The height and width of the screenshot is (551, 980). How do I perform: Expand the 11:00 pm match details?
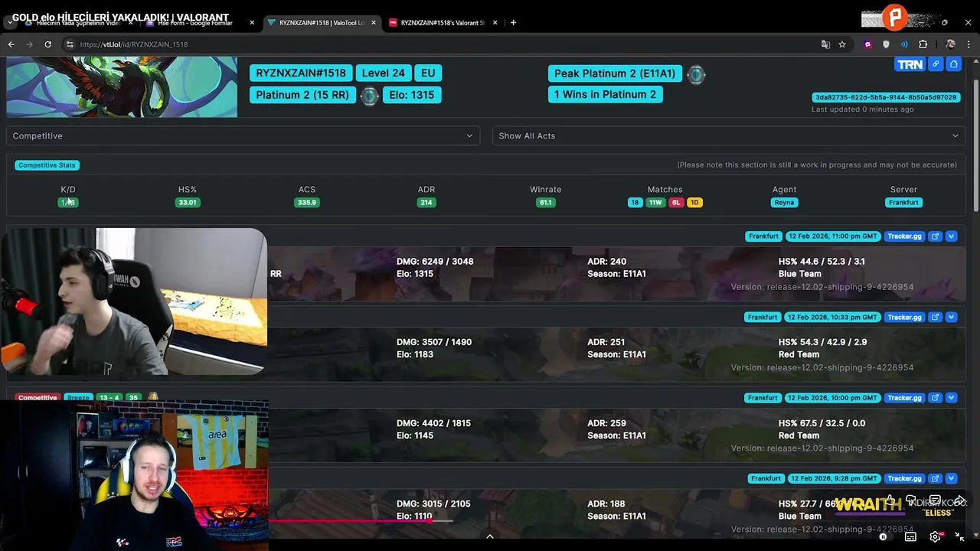click(951, 236)
